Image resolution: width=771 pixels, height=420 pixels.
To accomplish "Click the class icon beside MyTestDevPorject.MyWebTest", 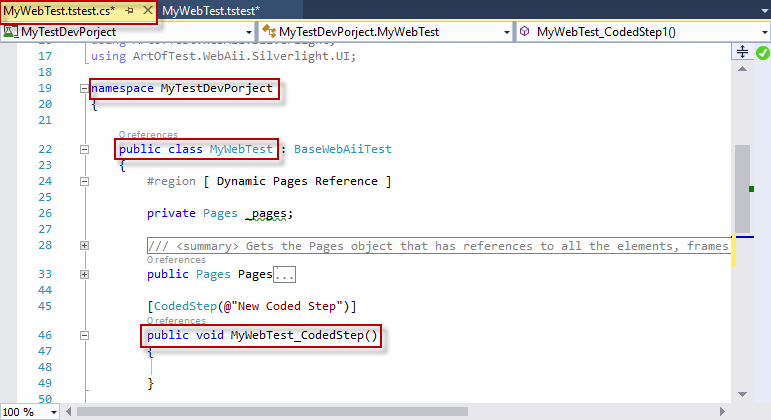I will pos(268,31).
